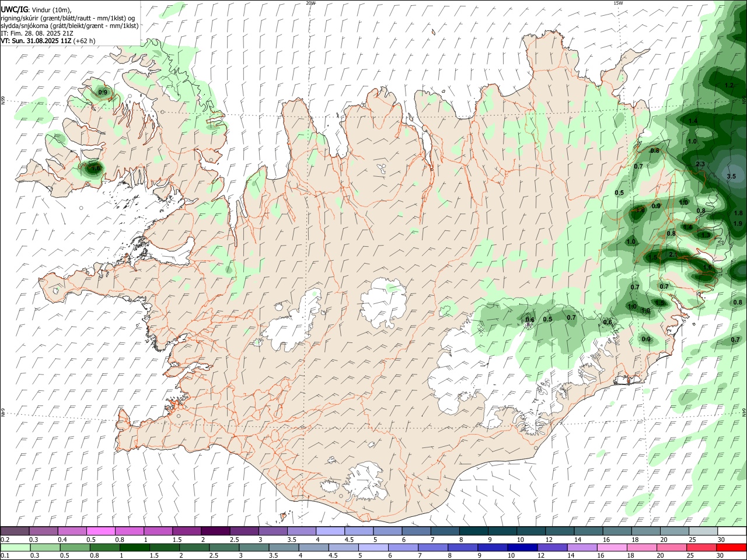Click the 'IT: Fim. 28. 08. 2025 21Z' line
The height and width of the screenshot is (560, 747).
[36, 33]
